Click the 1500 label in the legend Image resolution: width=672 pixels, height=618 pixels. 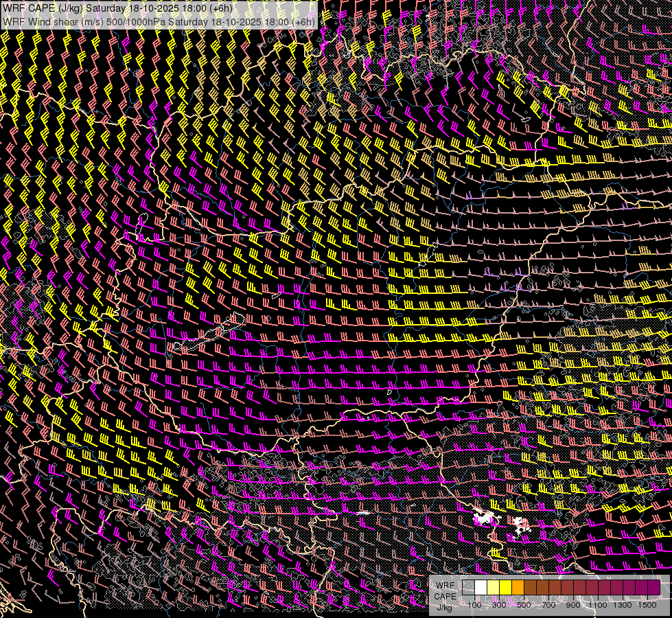tap(647, 605)
